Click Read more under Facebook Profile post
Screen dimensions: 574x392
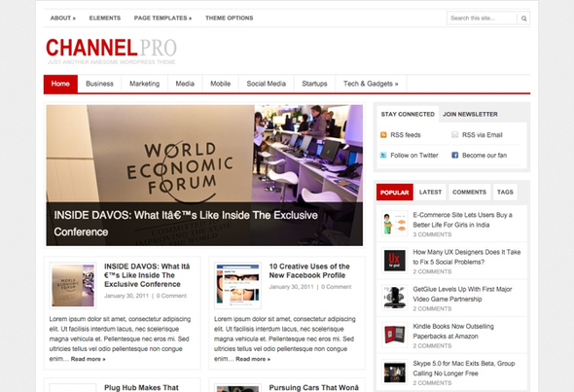click(253, 359)
